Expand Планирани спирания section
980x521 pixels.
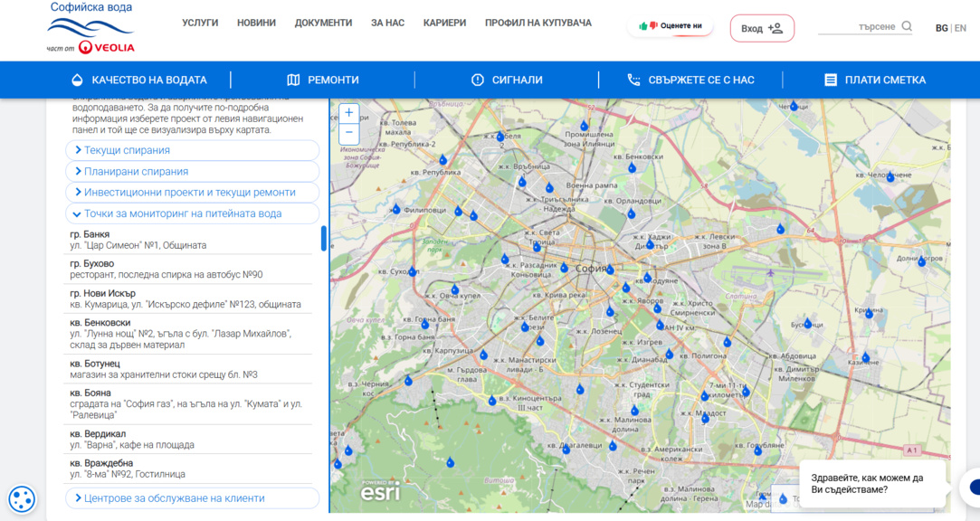click(193, 171)
